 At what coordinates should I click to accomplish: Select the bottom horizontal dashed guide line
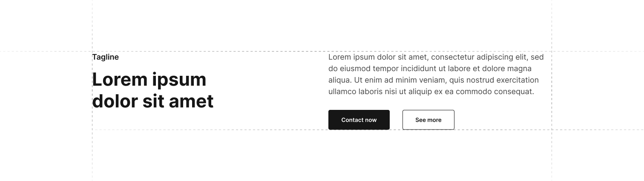(x=596, y=129)
